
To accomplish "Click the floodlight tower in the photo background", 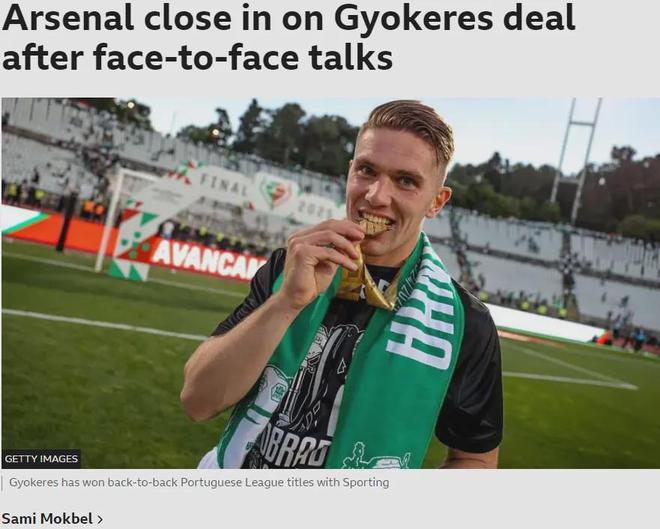I will [x=577, y=162].
